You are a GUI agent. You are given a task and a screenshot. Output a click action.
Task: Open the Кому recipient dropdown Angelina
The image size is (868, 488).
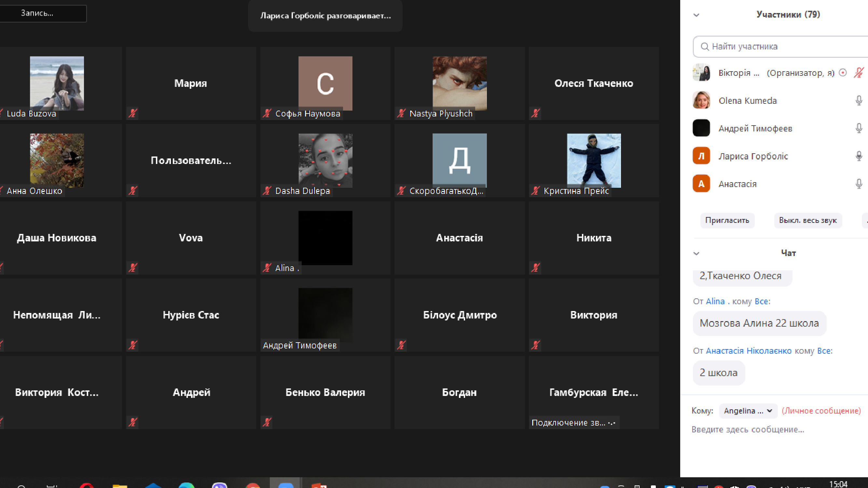(x=748, y=411)
